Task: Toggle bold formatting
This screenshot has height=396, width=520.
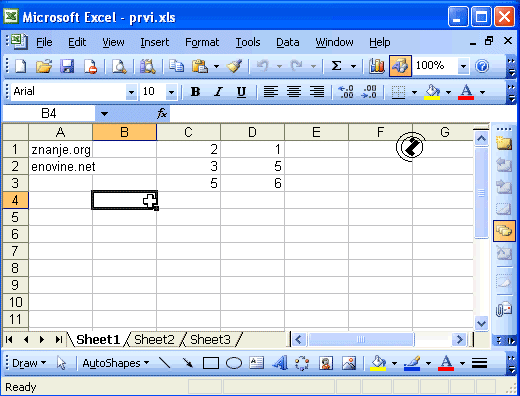Action: coord(196,91)
